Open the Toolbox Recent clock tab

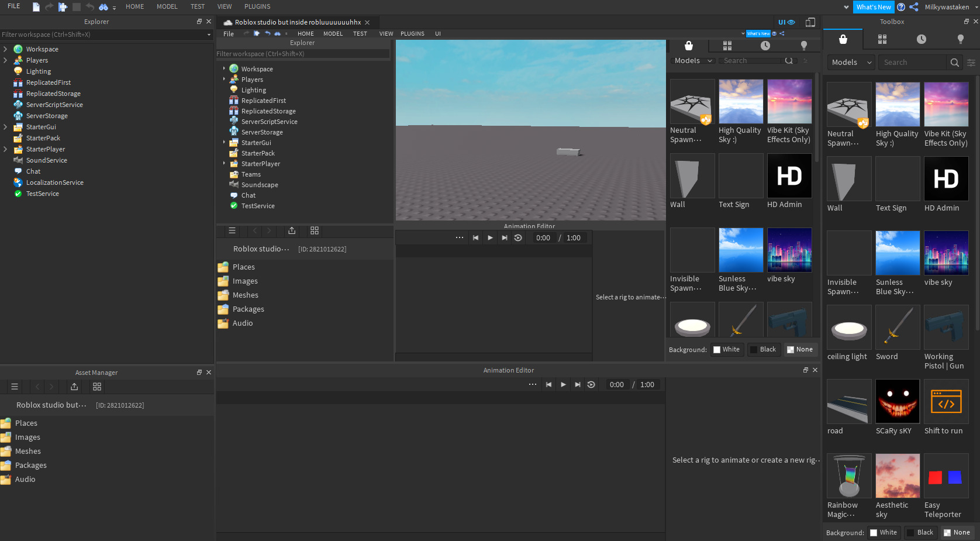pyautogui.click(x=922, y=39)
